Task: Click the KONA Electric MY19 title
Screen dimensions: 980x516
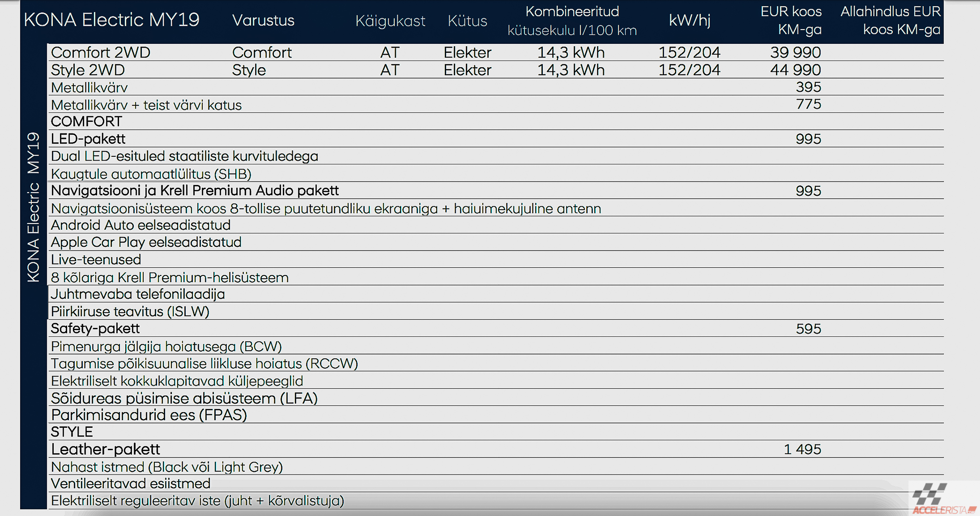Action: pyautogui.click(x=111, y=20)
